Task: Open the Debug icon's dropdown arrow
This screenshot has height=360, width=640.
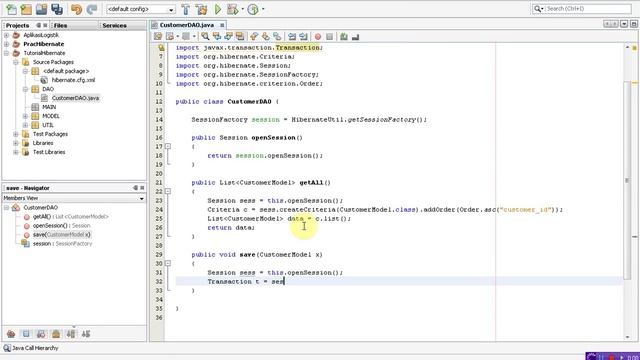Action: 242,9
